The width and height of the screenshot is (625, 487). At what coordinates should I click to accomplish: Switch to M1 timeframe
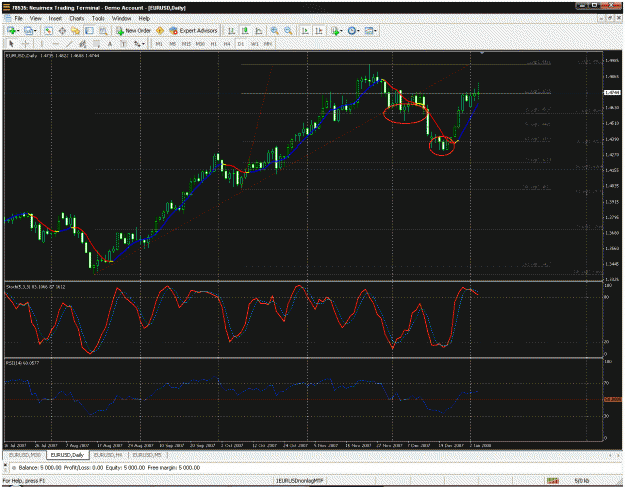159,44
